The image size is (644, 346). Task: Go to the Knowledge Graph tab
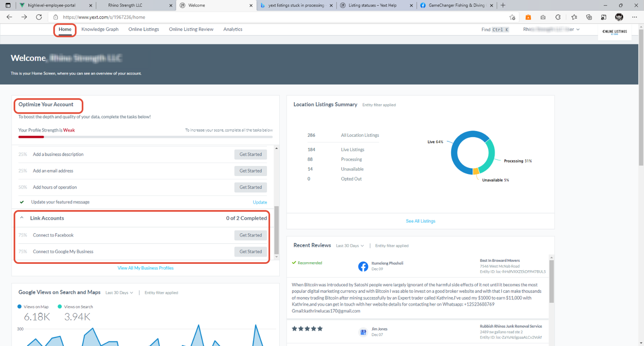(100, 29)
